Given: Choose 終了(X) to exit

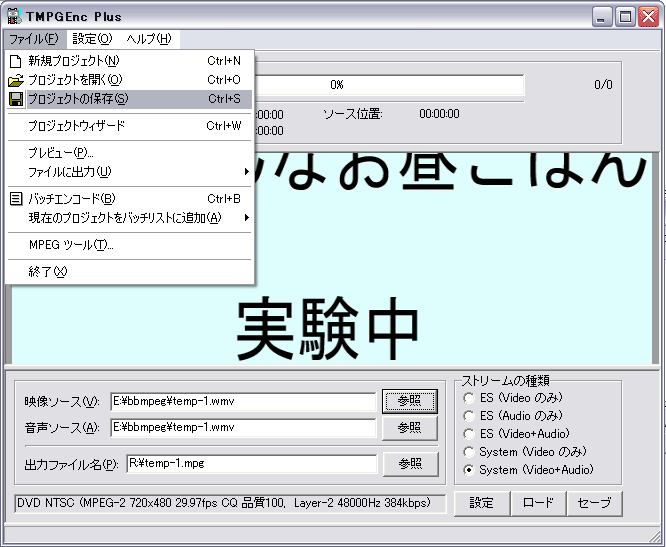Looking at the screenshot, I should tap(130, 272).
